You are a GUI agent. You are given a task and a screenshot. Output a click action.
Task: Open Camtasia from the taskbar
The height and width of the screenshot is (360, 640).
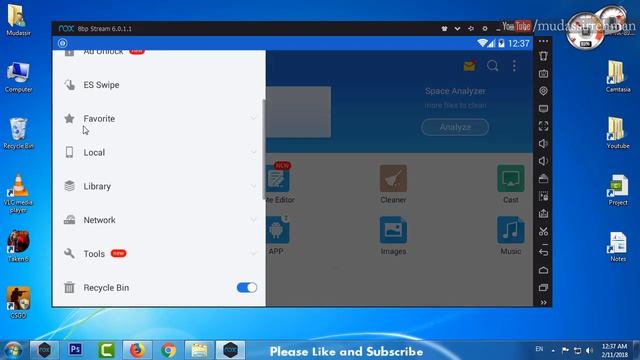107,350
